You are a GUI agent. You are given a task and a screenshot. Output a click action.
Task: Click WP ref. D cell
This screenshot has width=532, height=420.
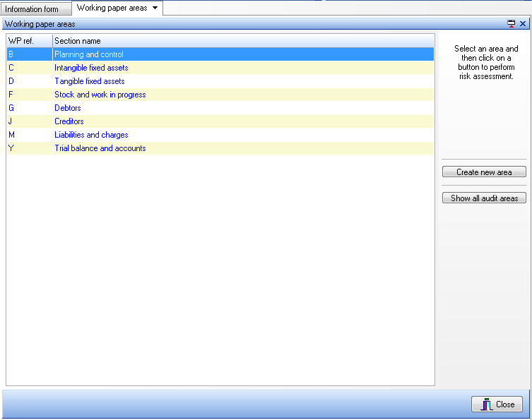[30, 81]
